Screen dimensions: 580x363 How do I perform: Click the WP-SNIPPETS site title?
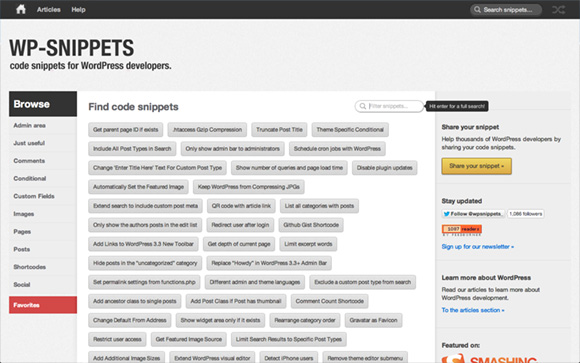tap(72, 48)
